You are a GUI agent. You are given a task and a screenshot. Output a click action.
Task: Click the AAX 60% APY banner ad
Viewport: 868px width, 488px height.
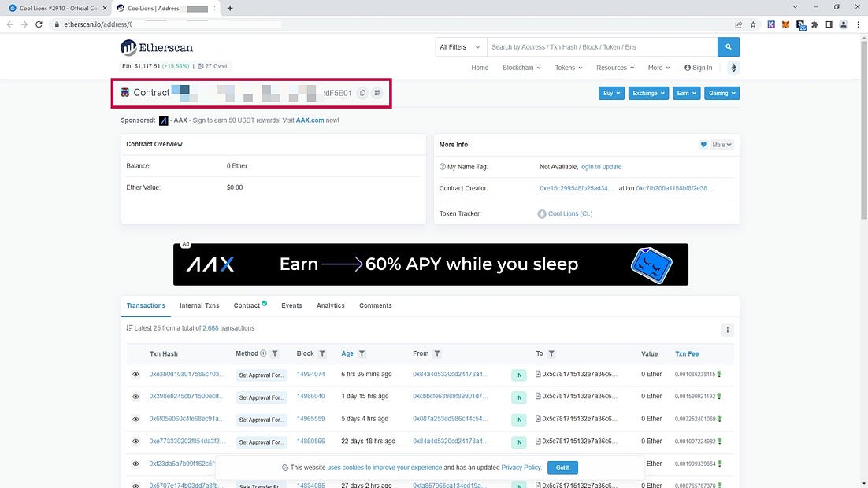431,264
